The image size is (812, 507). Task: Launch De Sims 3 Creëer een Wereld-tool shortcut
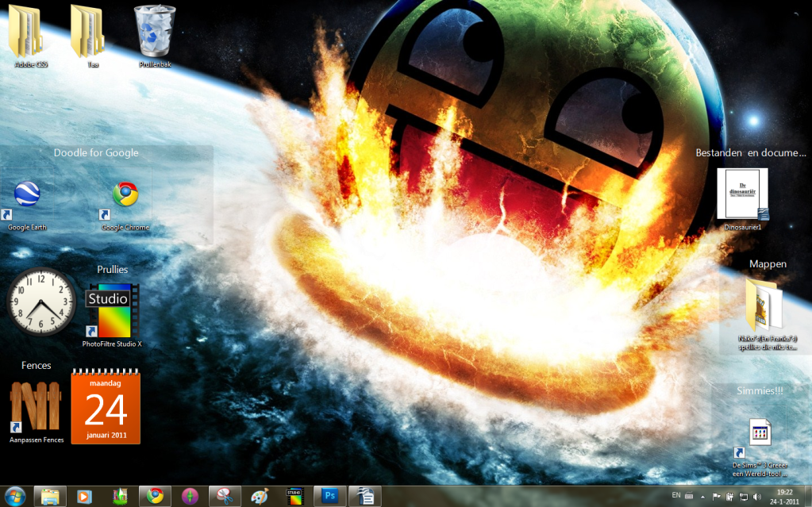[x=760, y=447]
